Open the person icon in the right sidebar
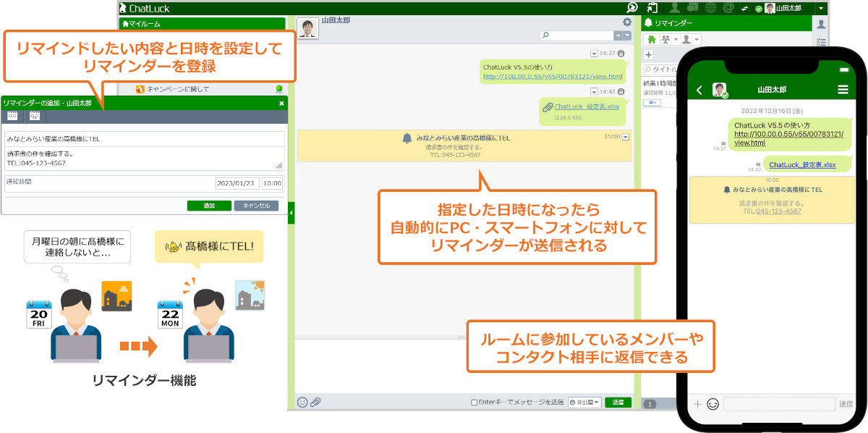Viewport: 868px width, 433px height. [820, 25]
